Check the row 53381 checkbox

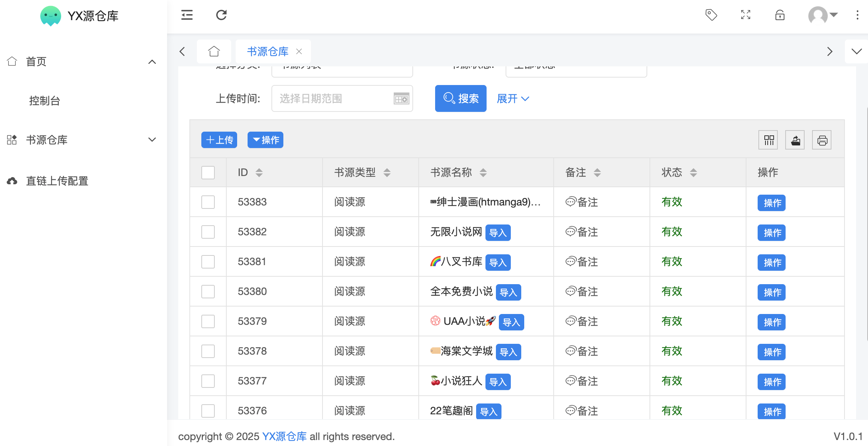208,262
